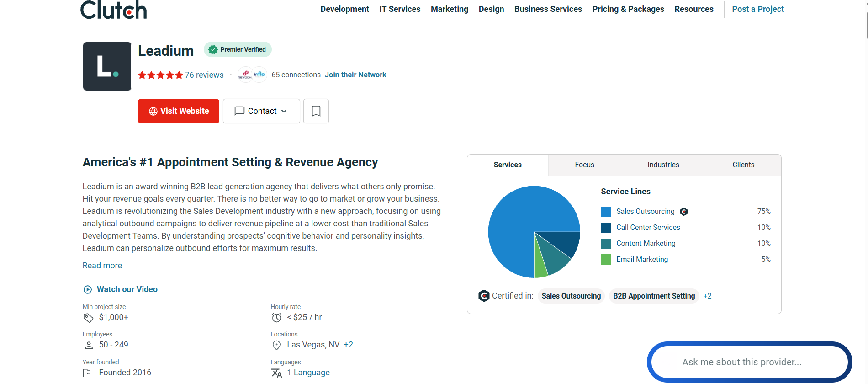Click the chat bubble icon in Contact
The image size is (868, 384).
point(239,111)
